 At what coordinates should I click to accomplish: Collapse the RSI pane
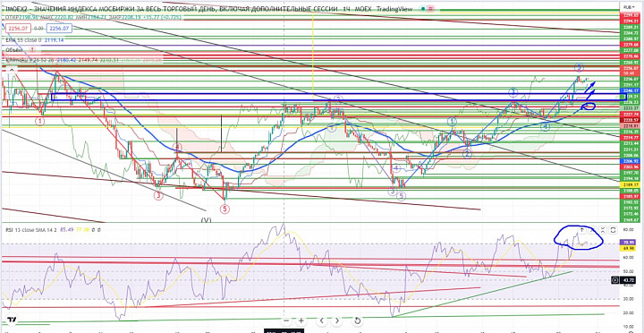point(603,230)
